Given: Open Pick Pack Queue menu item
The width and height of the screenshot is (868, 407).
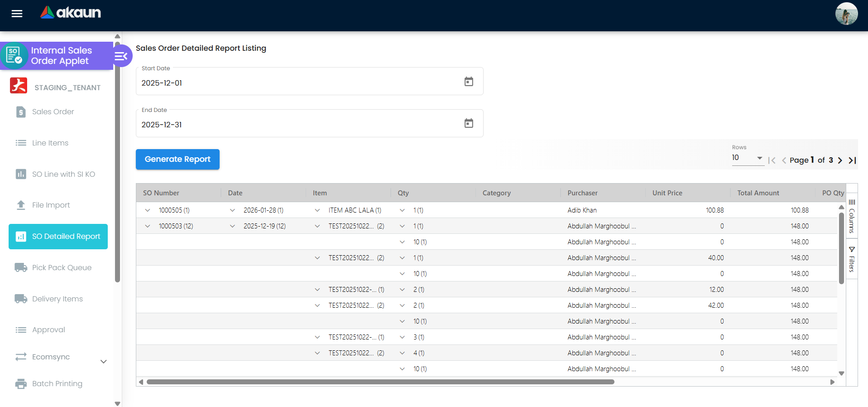Looking at the screenshot, I should tap(62, 267).
